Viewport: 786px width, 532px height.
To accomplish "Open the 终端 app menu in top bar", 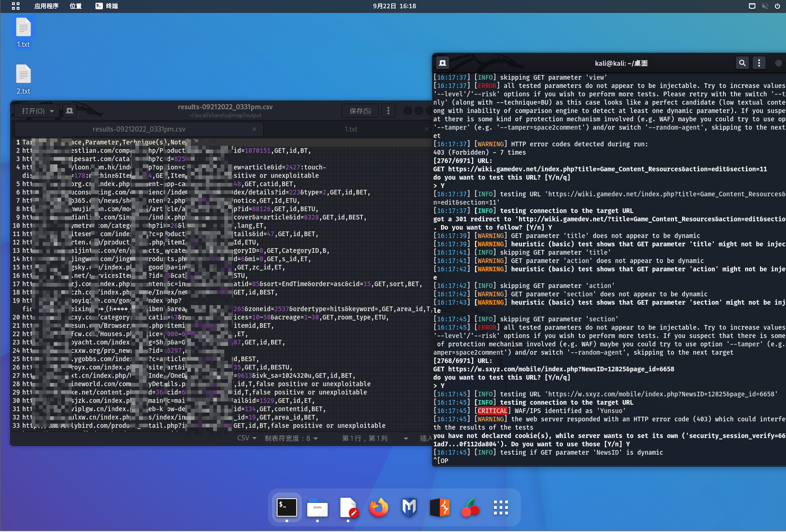I will (x=107, y=6).
